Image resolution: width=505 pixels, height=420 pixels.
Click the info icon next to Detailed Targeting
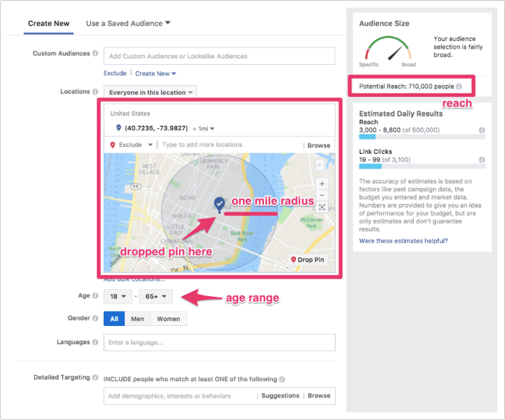pos(95,378)
